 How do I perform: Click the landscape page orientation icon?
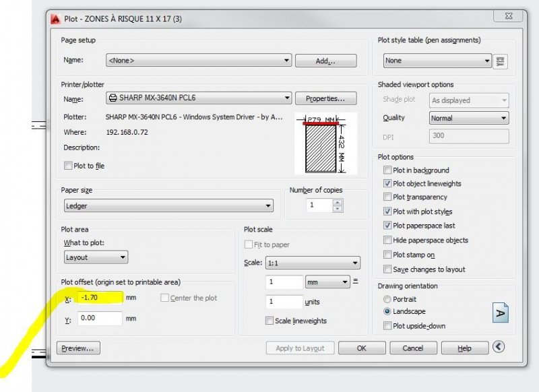pos(500,313)
